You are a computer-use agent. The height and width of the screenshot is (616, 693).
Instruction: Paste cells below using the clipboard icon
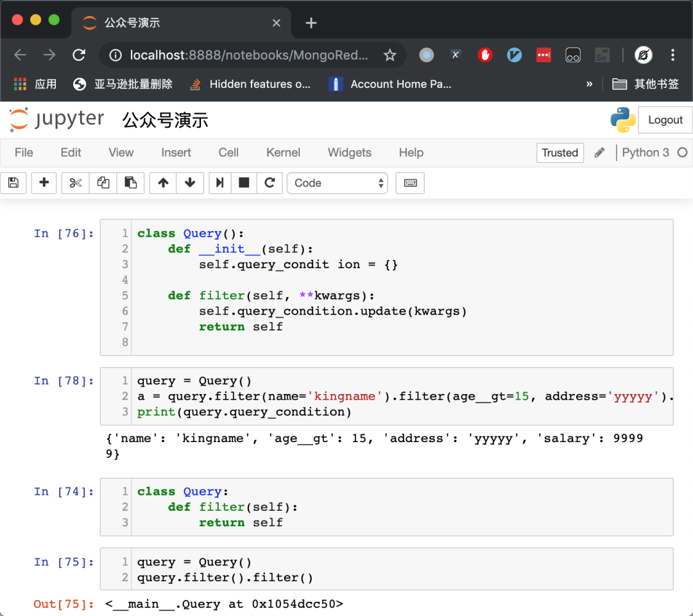[x=130, y=183]
